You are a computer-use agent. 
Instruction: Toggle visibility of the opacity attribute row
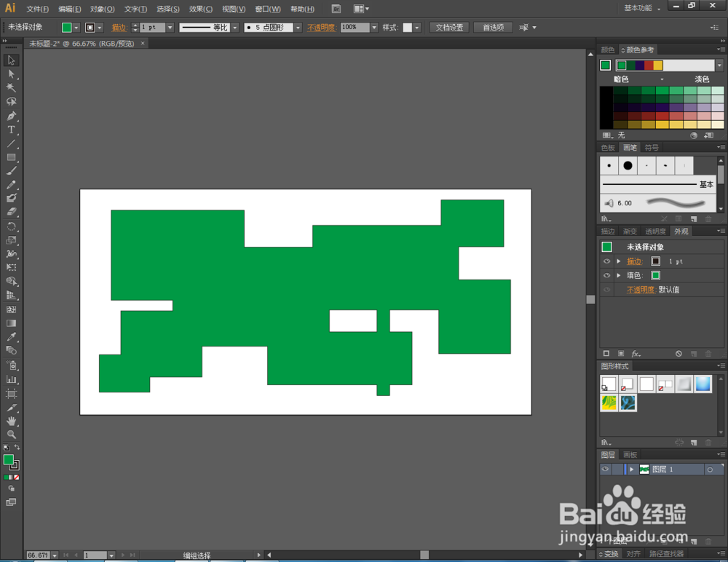(x=606, y=290)
